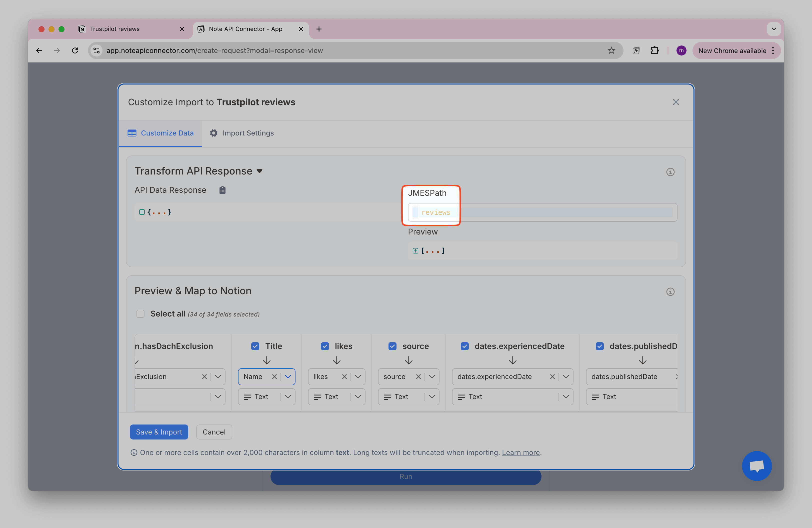Open type dropdown under hasDachExclusion

(x=180, y=397)
